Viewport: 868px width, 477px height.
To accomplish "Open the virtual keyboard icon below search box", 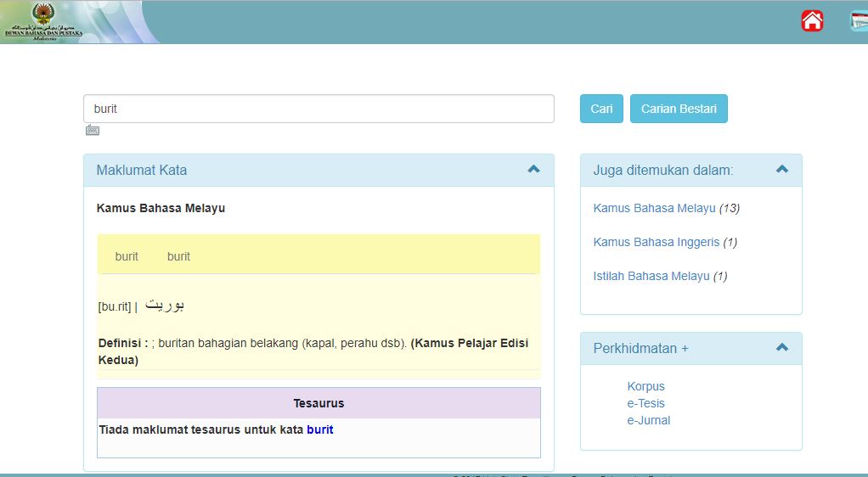I will tap(93, 130).
